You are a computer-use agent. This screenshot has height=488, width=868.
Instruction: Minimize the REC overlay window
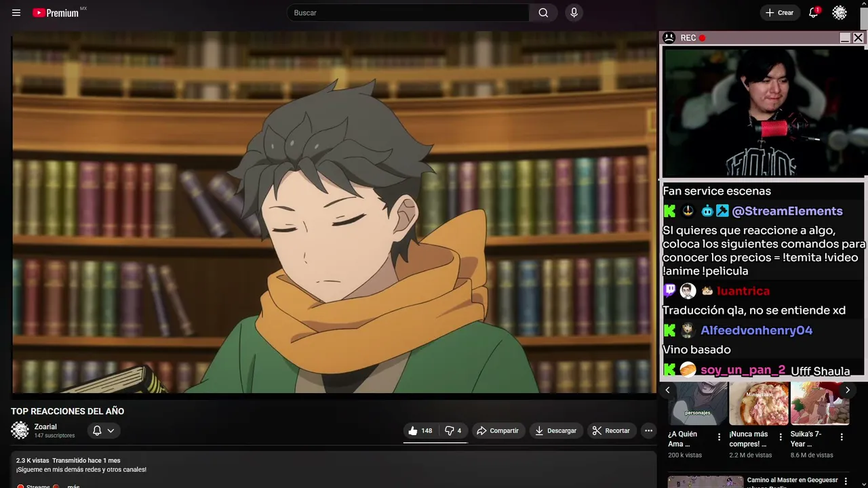pos(845,38)
